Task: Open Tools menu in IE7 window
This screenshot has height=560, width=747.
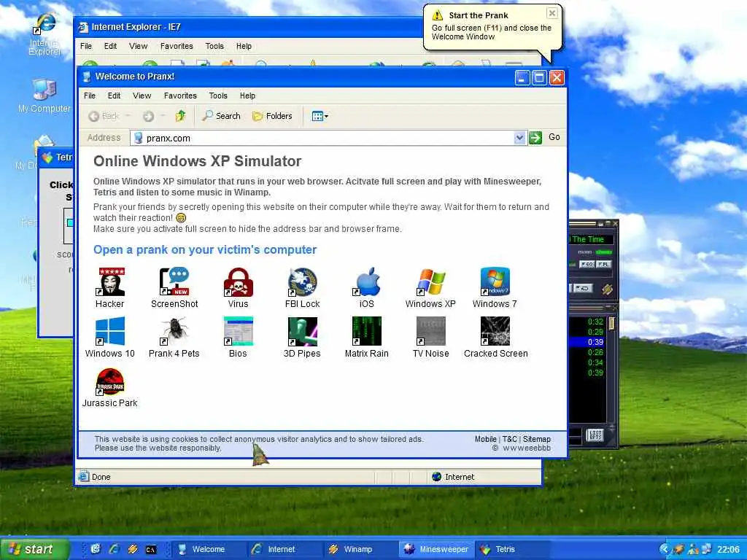Action: [214, 46]
